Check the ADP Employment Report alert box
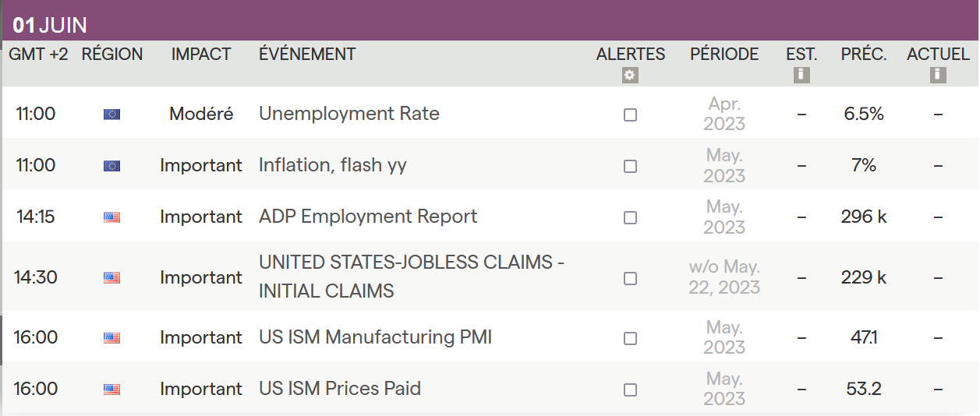980x416 pixels. coord(630,217)
